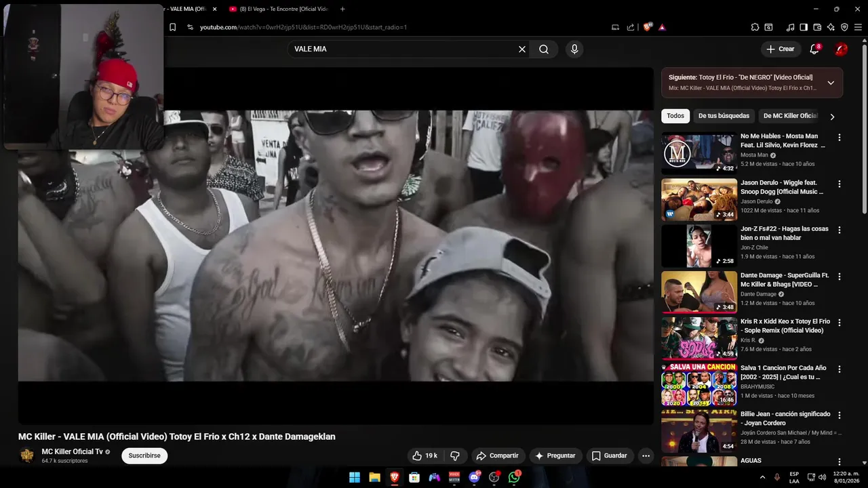Open a new browser tab

[342, 9]
